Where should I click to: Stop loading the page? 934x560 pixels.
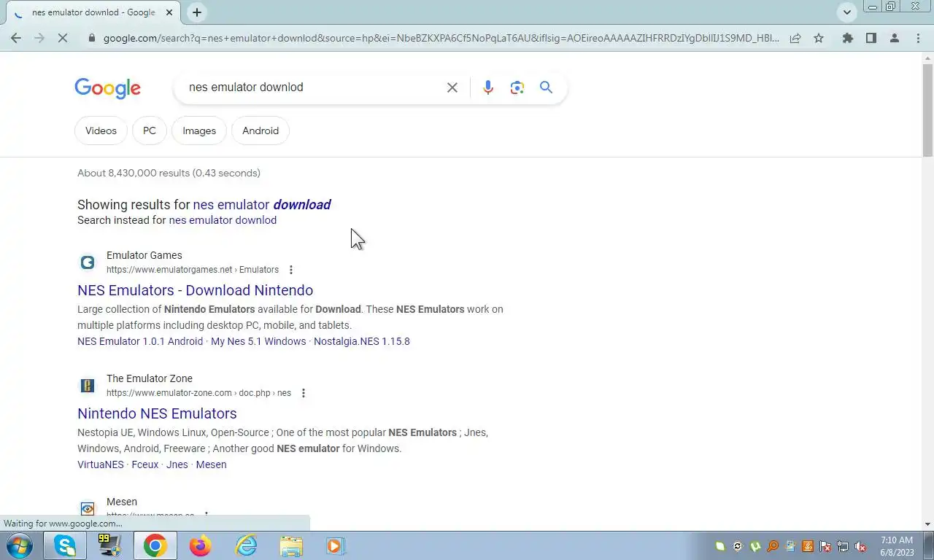click(63, 38)
